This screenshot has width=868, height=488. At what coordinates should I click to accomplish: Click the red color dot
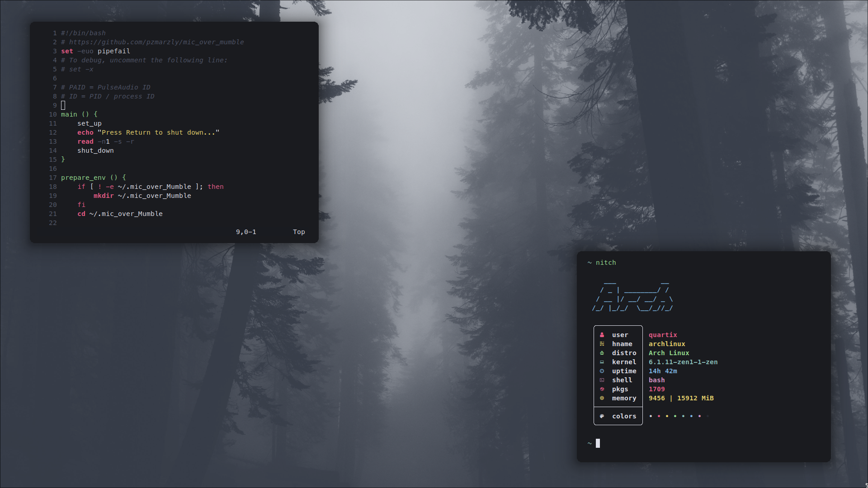click(659, 416)
